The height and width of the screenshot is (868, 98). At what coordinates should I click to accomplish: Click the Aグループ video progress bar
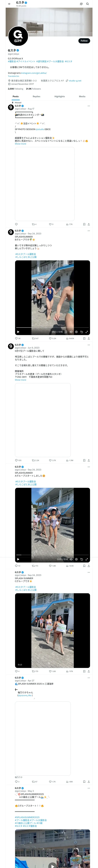tap(52, 555)
